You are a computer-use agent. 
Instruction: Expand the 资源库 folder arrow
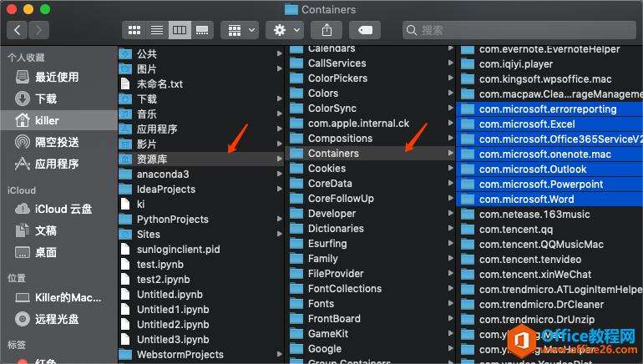pos(279,159)
